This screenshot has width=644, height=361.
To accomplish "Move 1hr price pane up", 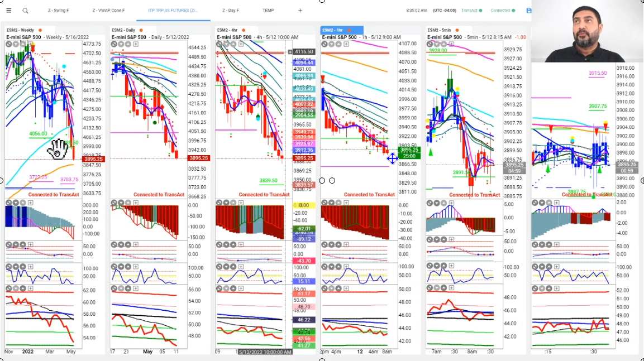I will tap(338, 44).
